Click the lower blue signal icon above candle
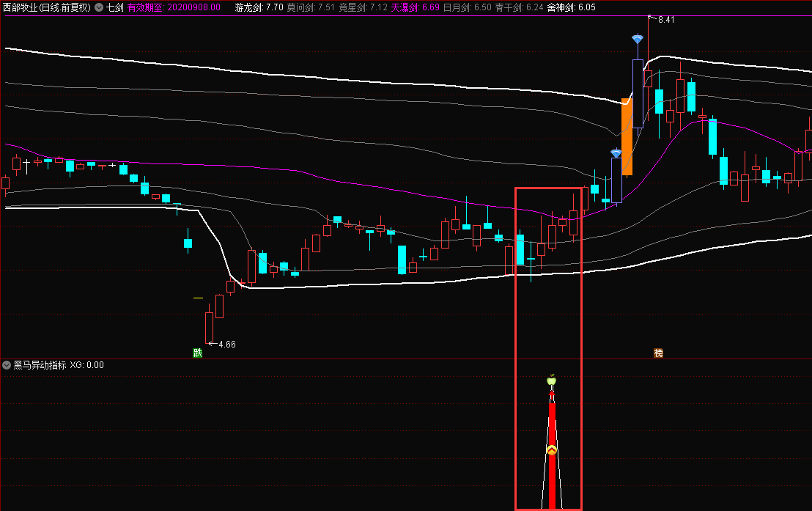This screenshot has width=812, height=511. pos(616,153)
